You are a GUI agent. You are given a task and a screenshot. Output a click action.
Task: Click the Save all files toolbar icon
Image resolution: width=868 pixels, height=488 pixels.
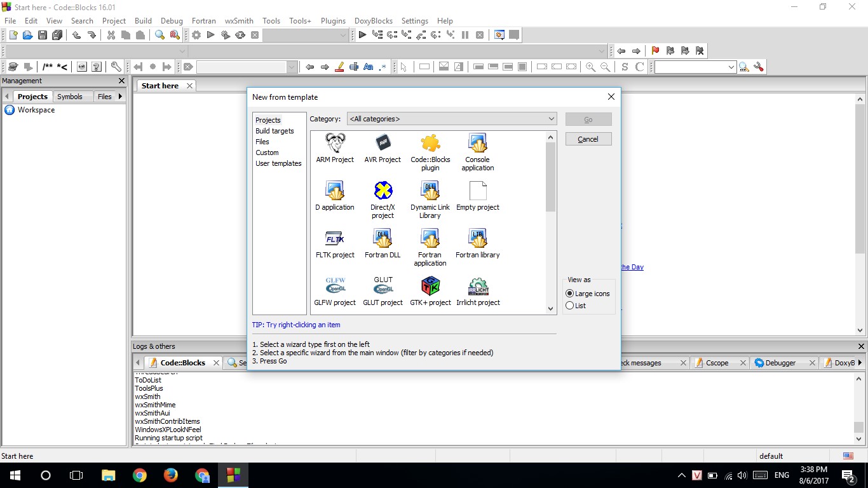click(57, 35)
